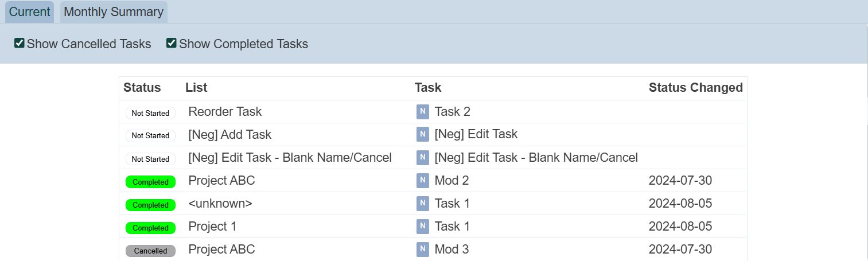Click the Status column header
The height and width of the screenshot is (261, 868).
point(142,88)
